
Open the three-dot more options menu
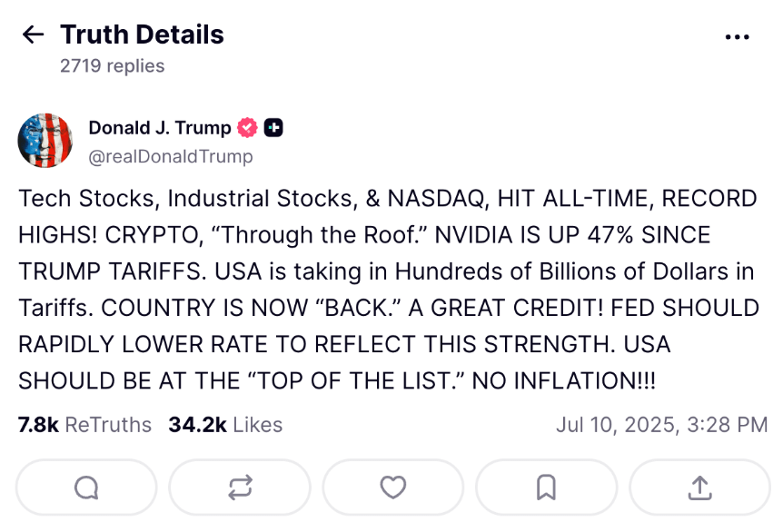pyautogui.click(x=737, y=36)
